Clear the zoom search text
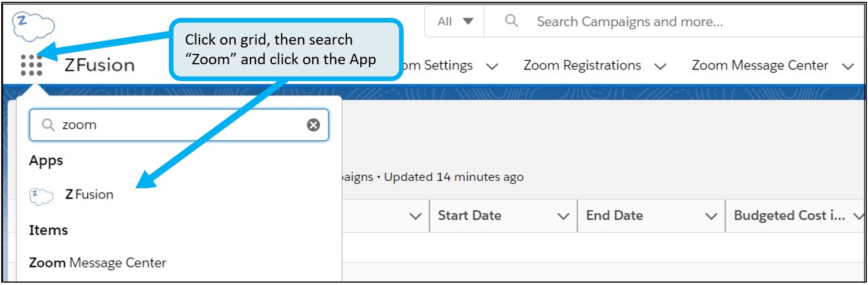 click(x=313, y=125)
